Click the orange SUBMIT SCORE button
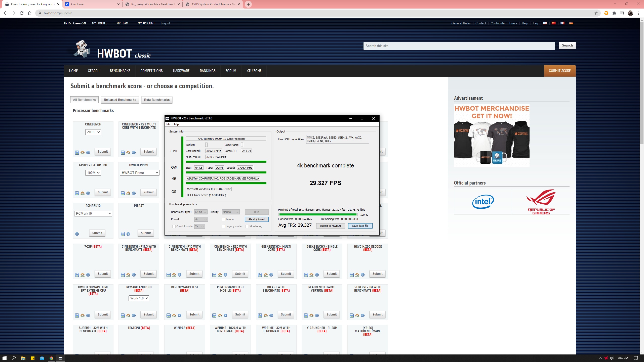The image size is (644, 362). [x=560, y=71]
